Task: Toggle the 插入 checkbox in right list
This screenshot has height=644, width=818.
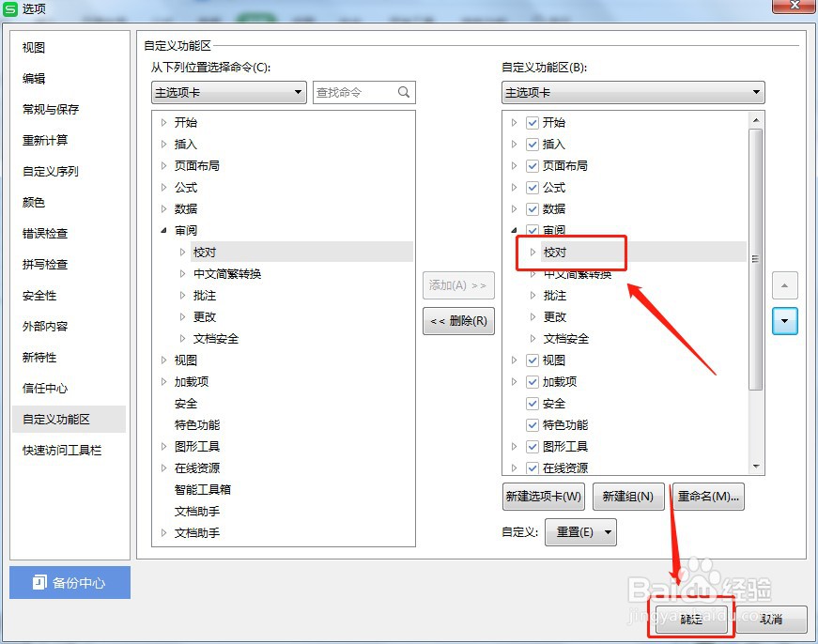Action: click(x=532, y=145)
